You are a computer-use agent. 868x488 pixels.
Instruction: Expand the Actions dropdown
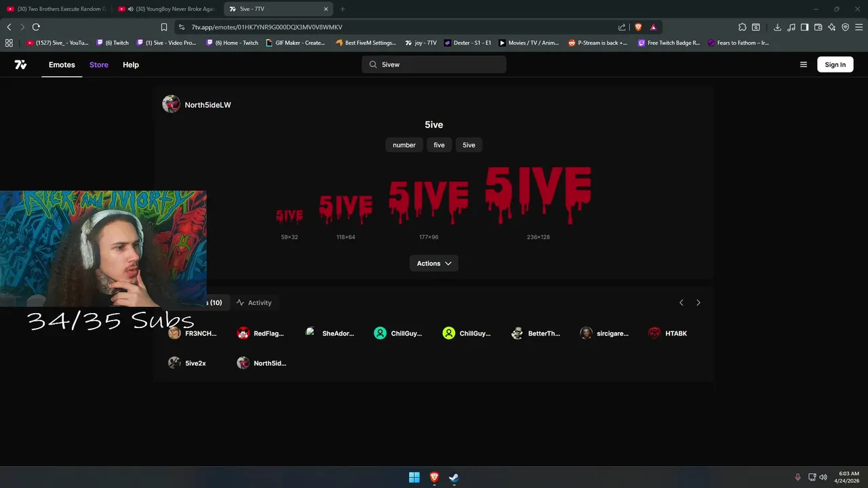(x=434, y=263)
